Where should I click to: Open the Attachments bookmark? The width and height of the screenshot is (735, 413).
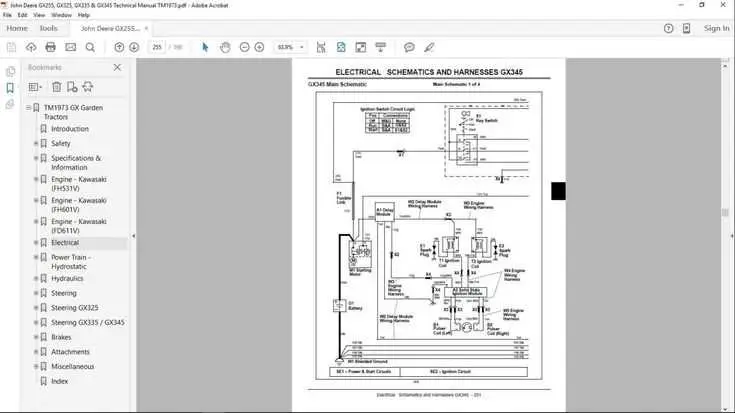pos(70,352)
